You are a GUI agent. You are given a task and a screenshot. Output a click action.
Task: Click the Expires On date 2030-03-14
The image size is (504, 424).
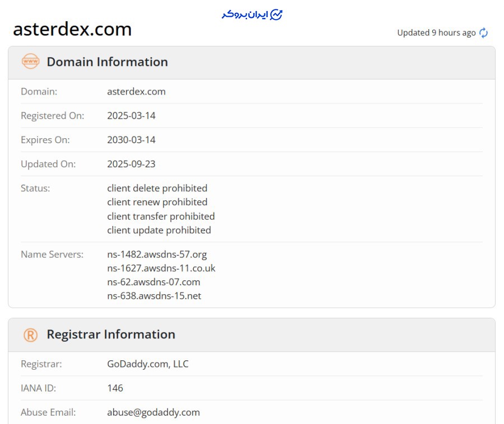click(x=131, y=140)
